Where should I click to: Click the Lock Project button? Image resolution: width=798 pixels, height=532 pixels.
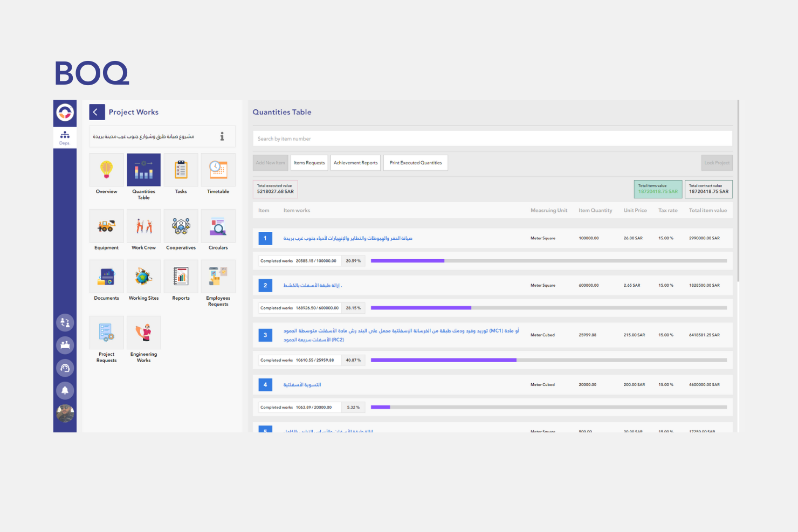coord(717,163)
